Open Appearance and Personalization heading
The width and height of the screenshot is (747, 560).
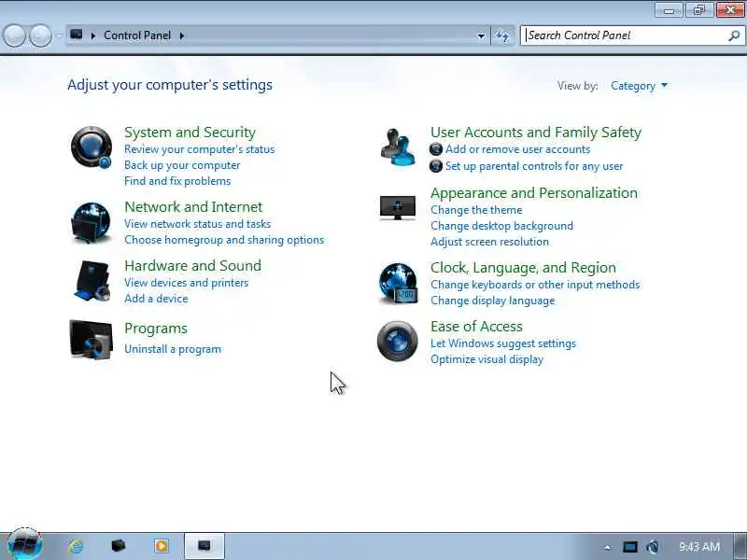pyautogui.click(x=533, y=193)
